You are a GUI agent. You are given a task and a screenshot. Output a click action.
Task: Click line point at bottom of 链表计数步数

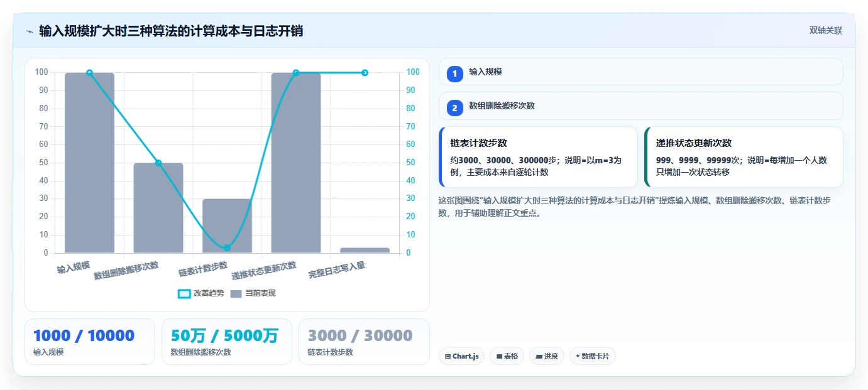point(227,247)
